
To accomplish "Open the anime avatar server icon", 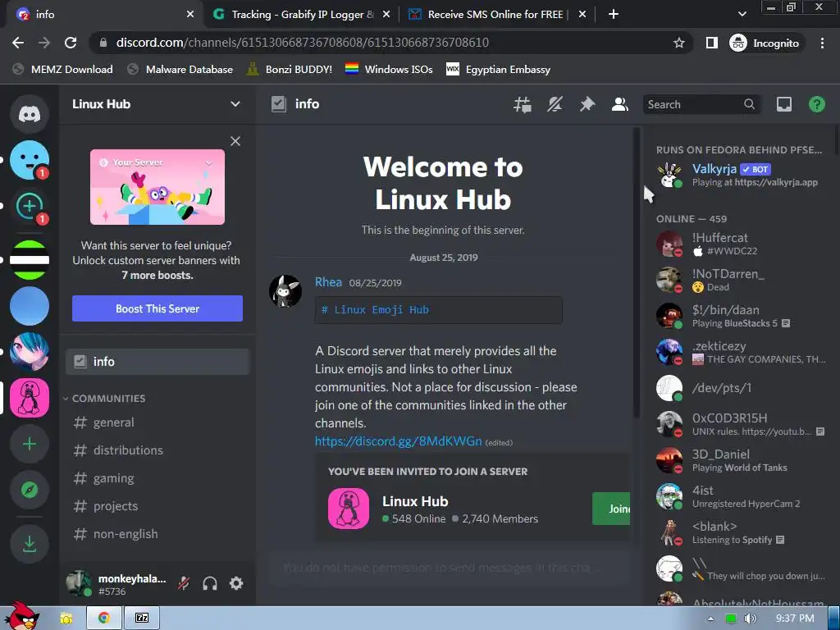I will [x=30, y=352].
